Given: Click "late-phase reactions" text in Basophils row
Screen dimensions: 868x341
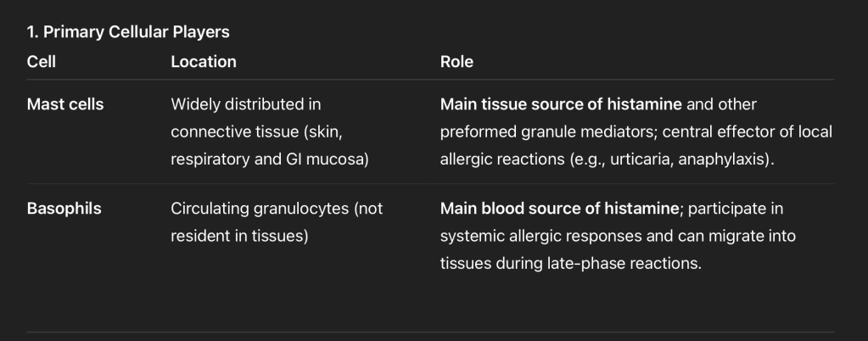Looking at the screenshot, I should pyautogui.click(x=626, y=263).
